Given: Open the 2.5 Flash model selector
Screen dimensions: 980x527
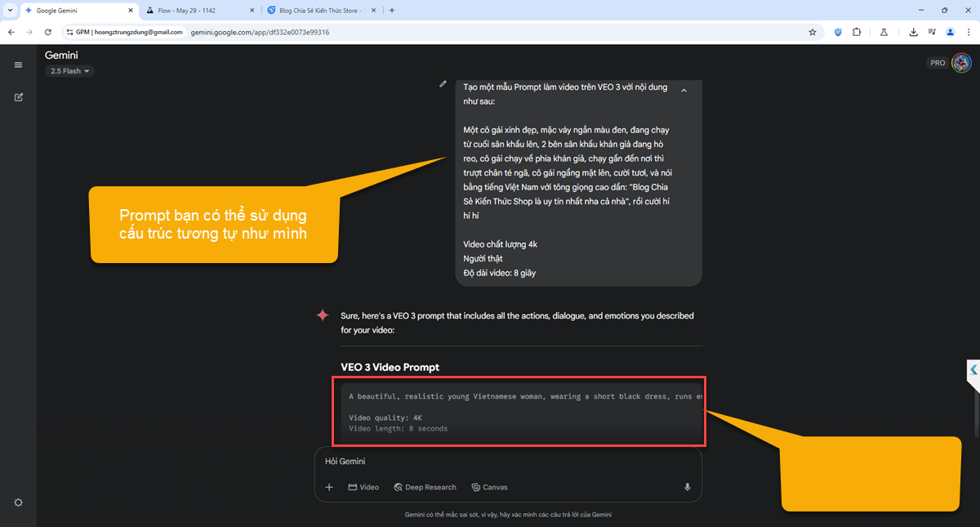Looking at the screenshot, I should [69, 71].
